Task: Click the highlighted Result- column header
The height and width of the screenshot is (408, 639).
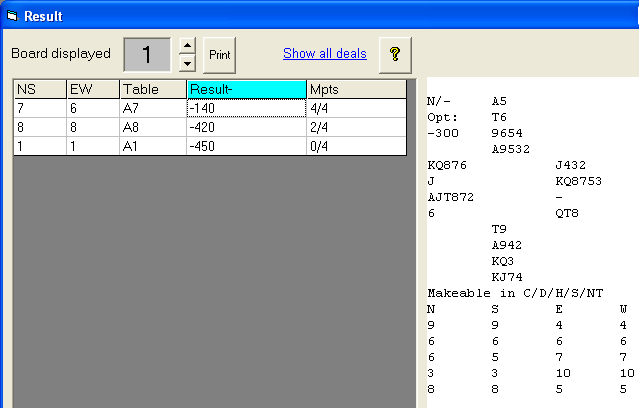Action: point(247,89)
